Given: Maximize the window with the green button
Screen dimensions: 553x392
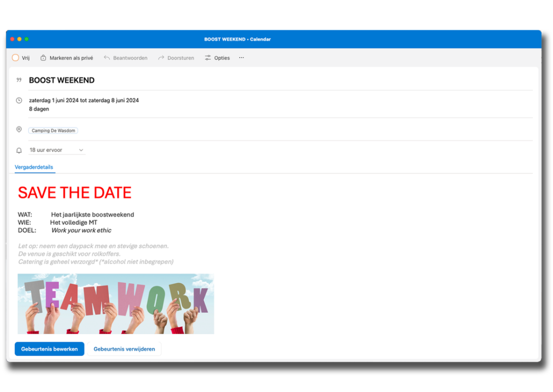Looking at the screenshot, I should point(26,39).
